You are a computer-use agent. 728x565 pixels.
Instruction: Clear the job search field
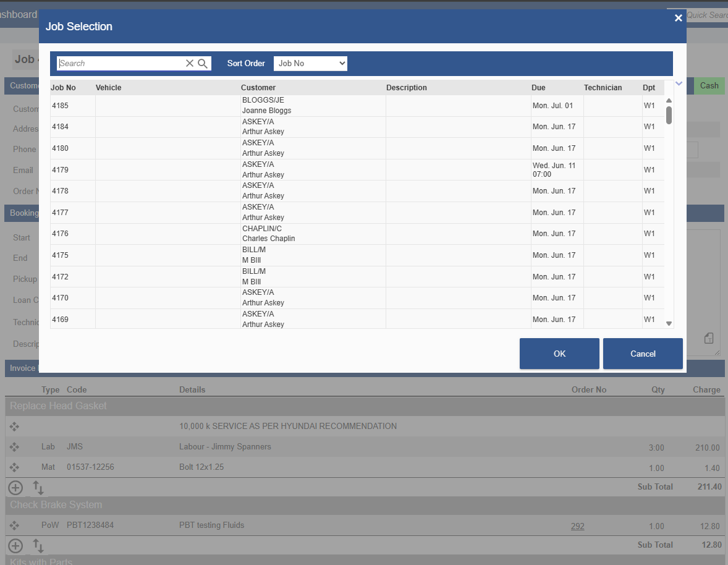[190, 64]
